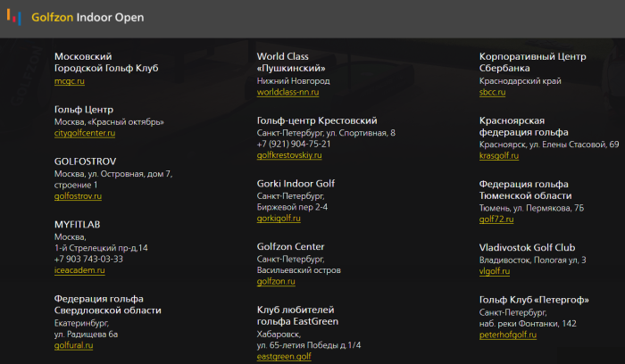
Task: Open sbcc.ru link
Action: (492, 92)
